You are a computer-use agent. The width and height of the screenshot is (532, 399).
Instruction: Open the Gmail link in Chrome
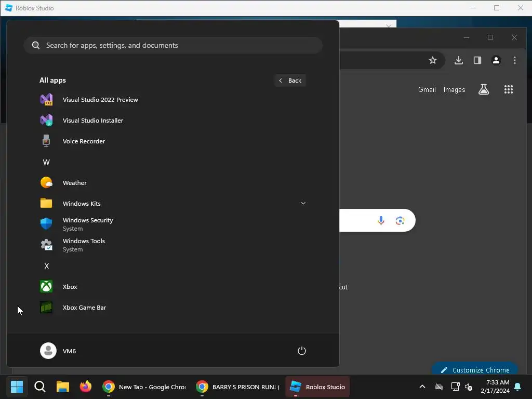pyautogui.click(x=427, y=89)
